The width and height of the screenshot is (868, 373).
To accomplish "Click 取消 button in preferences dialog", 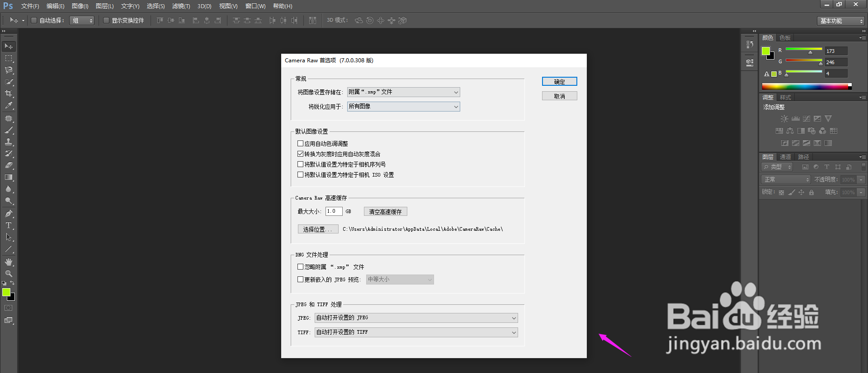I will [560, 96].
